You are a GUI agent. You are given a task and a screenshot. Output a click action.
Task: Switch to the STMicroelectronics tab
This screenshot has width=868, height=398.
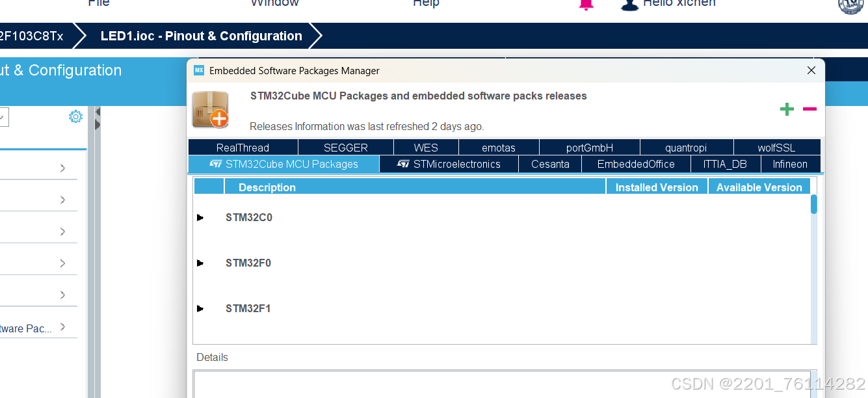tap(449, 164)
